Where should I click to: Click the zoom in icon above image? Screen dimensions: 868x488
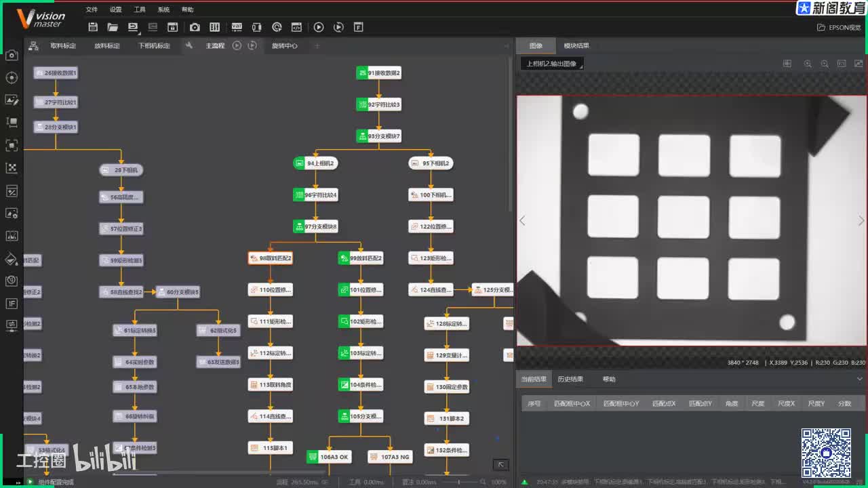pyautogui.click(x=808, y=64)
